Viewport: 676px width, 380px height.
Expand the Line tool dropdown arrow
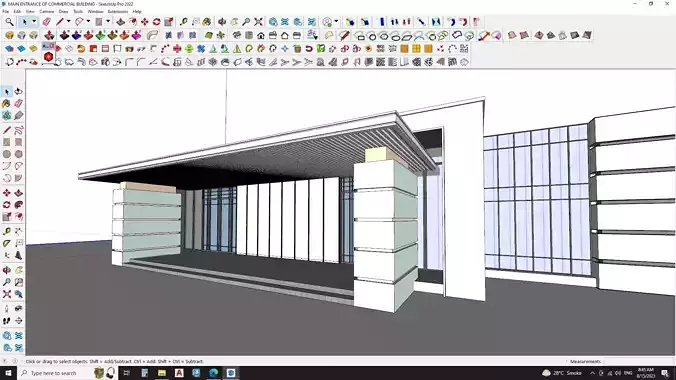click(x=68, y=22)
